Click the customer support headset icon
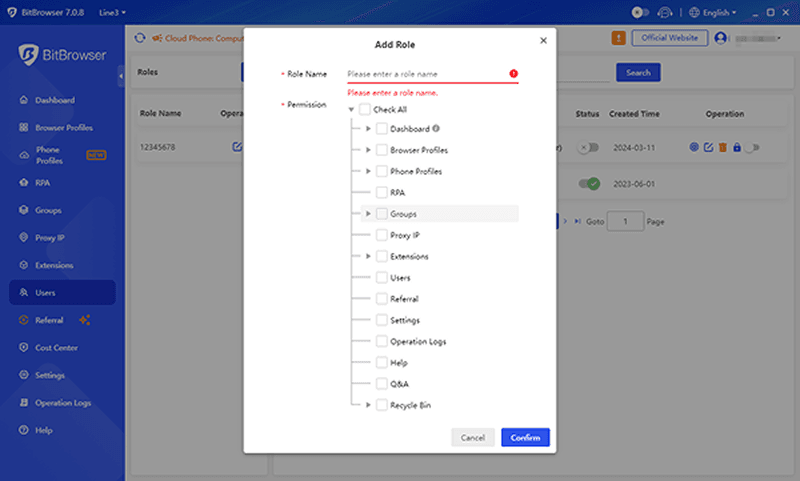The width and height of the screenshot is (800, 481). coord(665,13)
